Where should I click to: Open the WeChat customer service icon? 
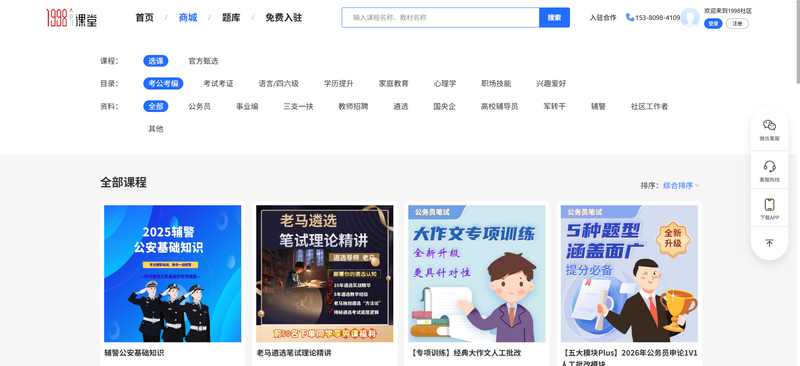769,125
